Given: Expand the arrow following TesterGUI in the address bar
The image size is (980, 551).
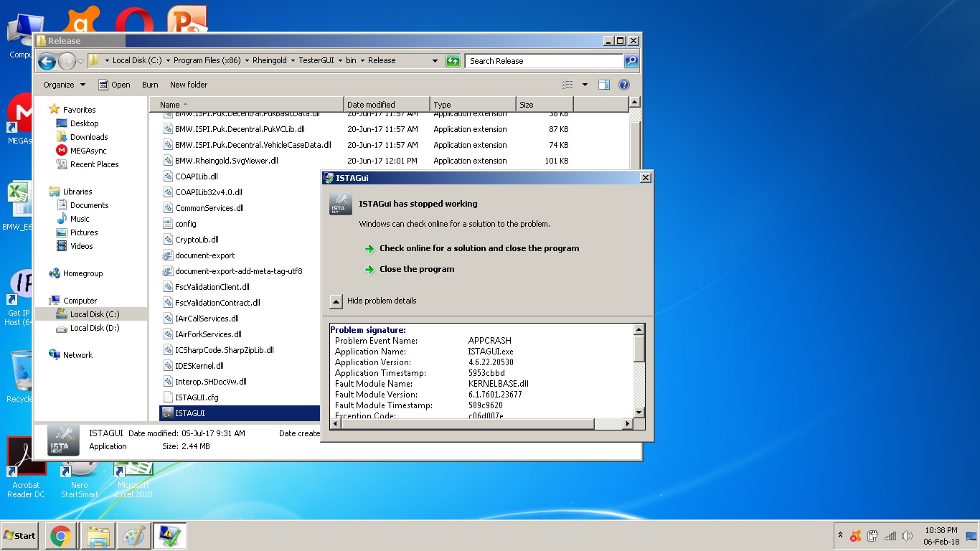Looking at the screenshot, I should 340,61.
